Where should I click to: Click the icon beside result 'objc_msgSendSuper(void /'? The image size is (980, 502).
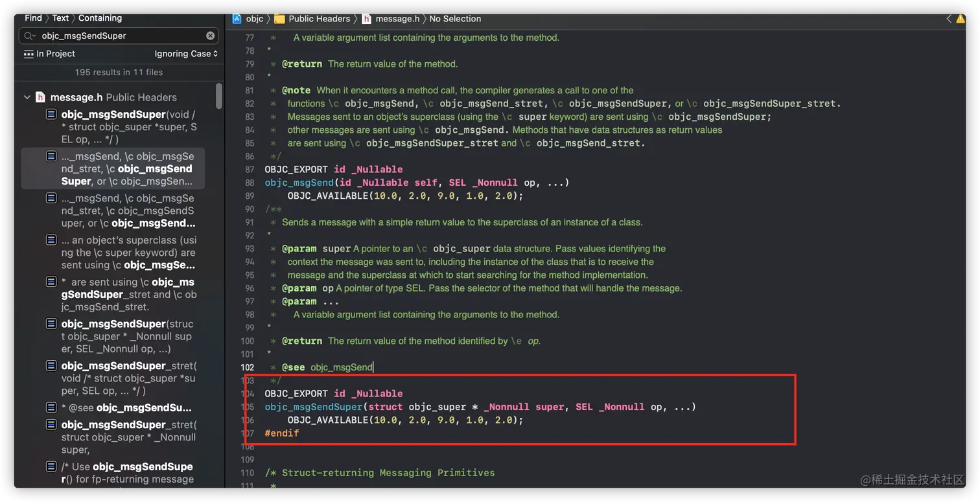click(x=51, y=115)
